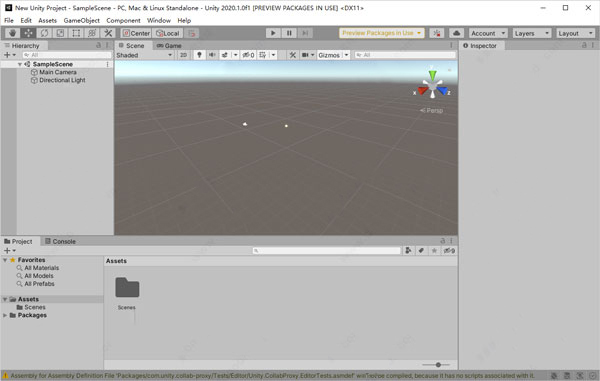Screen dimensions: 600x381
Task: Open Cloud services icon
Action: click(x=456, y=33)
